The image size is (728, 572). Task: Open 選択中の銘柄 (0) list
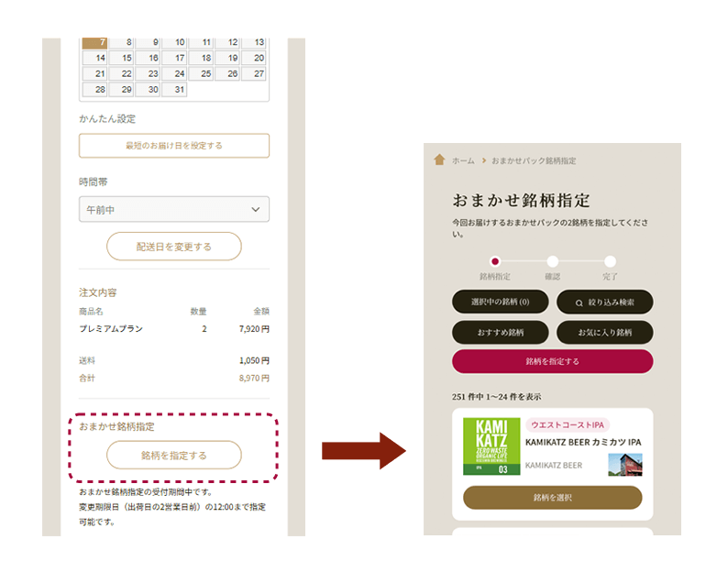500,302
